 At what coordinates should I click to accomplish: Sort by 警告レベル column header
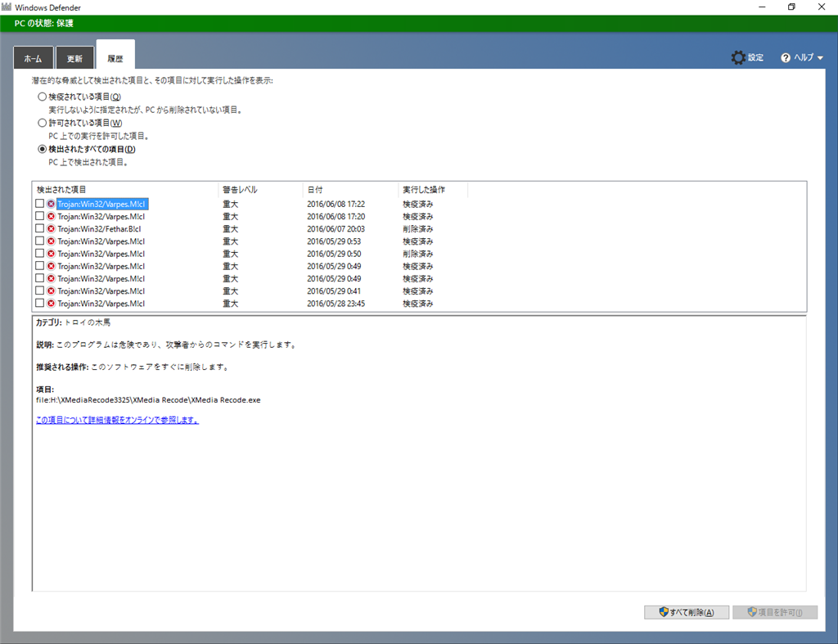(x=260, y=190)
